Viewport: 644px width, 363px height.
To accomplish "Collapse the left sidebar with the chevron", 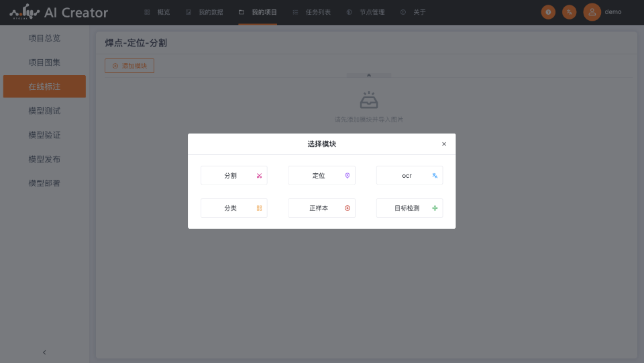I will 44,352.
